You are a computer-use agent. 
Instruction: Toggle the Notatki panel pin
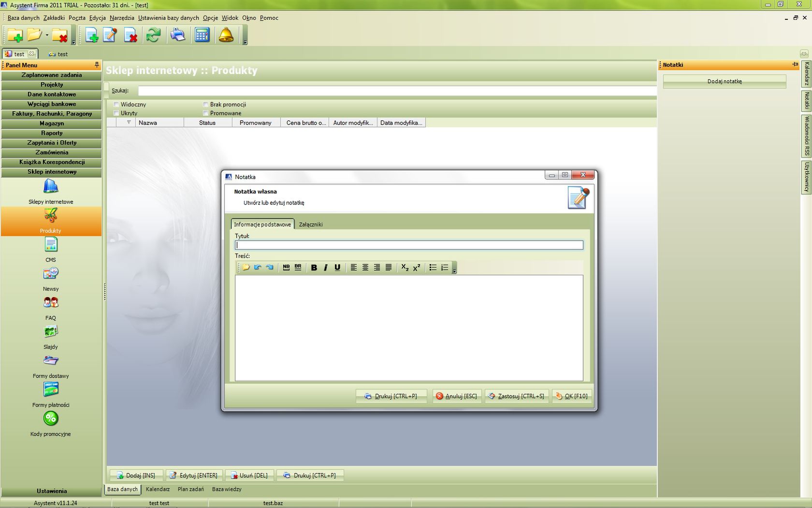pyautogui.click(x=795, y=64)
